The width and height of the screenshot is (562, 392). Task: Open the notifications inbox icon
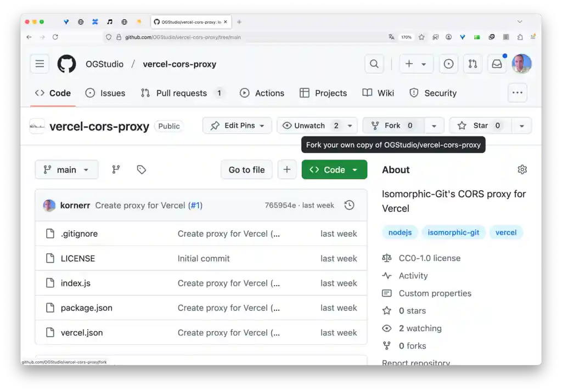[497, 64]
